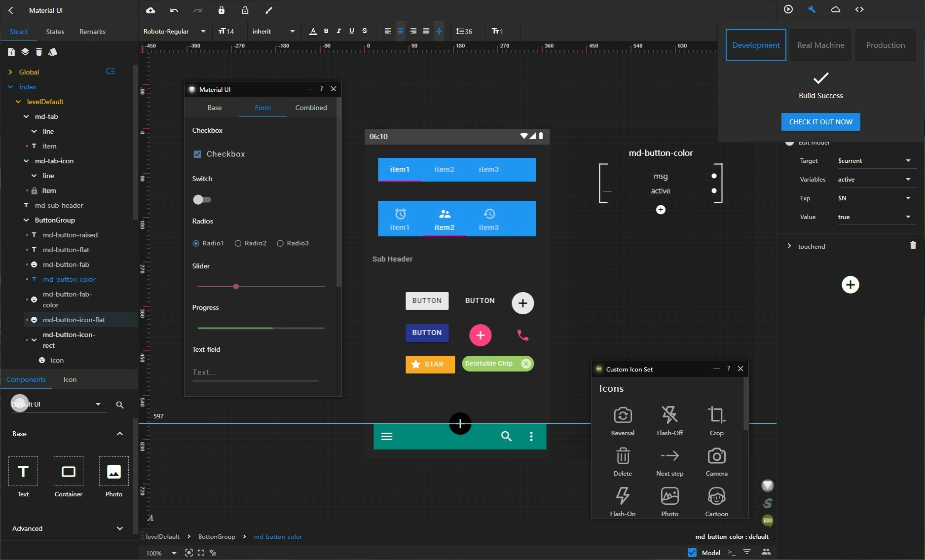
Task: Click the text color icon
Action: [313, 31]
